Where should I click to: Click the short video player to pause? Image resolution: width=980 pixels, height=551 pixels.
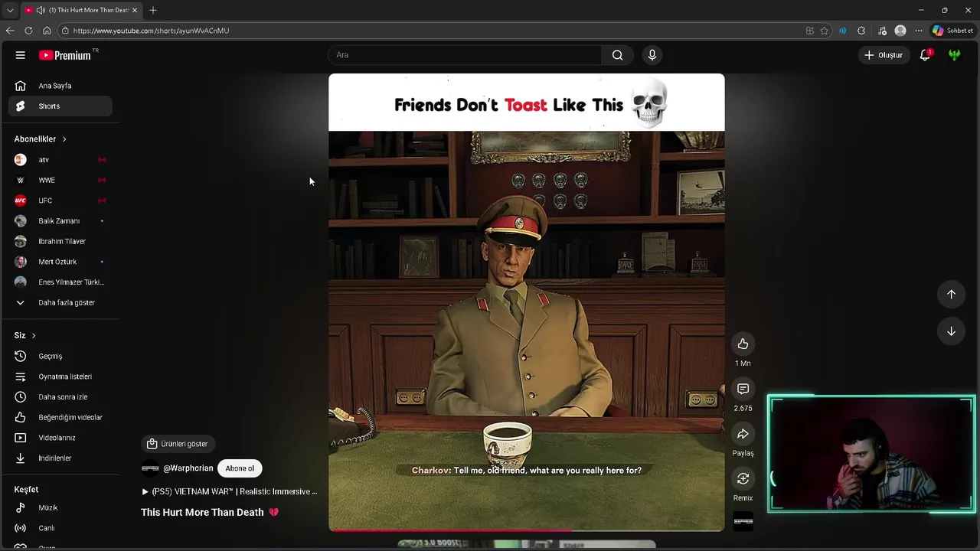pos(527,302)
